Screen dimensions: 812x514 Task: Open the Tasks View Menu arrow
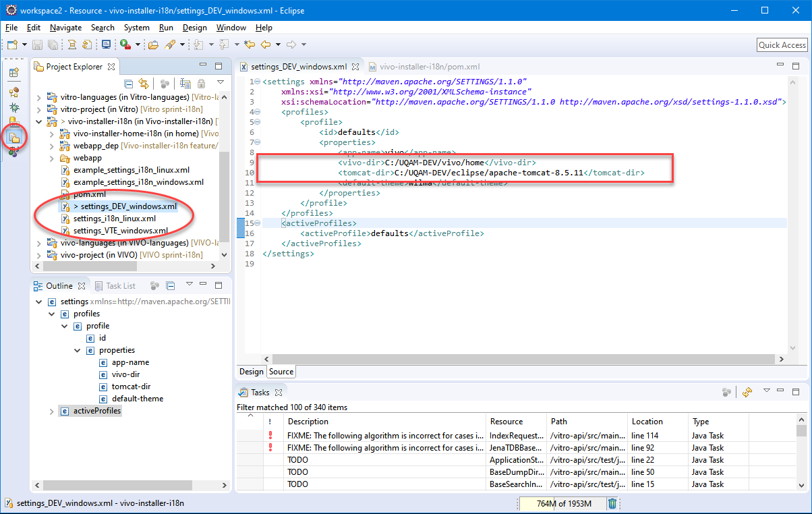766,391
